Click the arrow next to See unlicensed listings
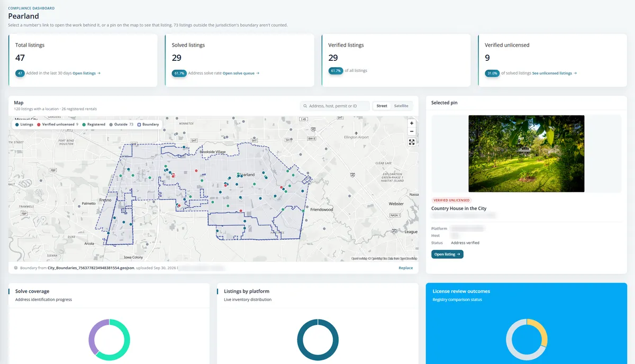This screenshot has width=635, height=364. [x=575, y=73]
